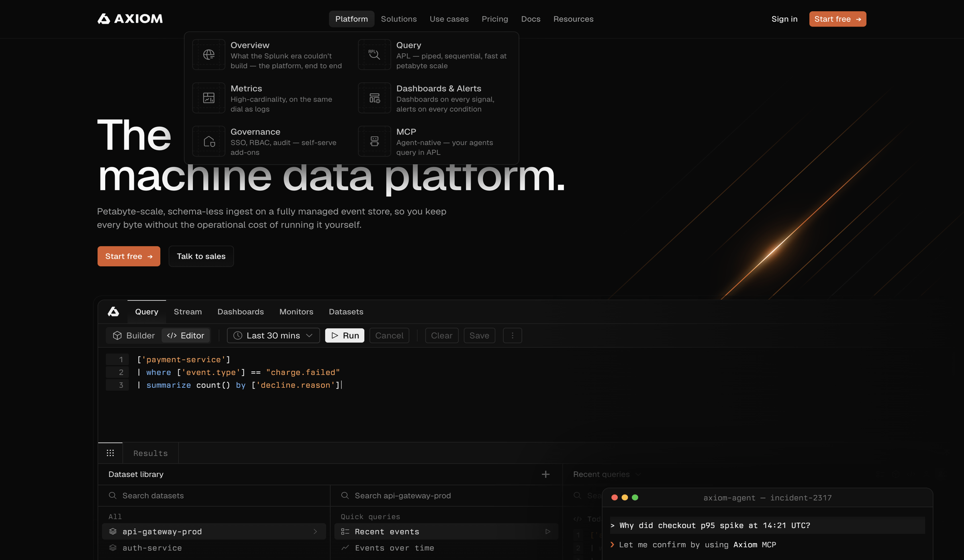Open the Platform menu

[x=351, y=19]
